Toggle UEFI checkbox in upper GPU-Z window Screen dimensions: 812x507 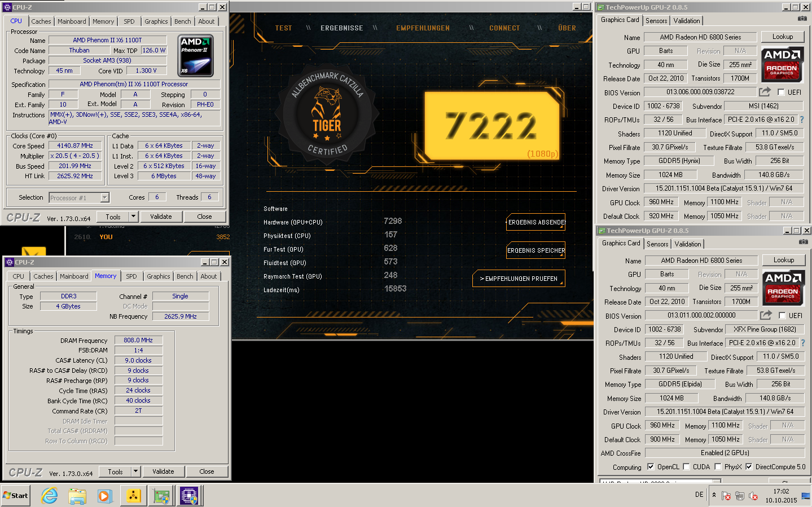(x=781, y=92)
